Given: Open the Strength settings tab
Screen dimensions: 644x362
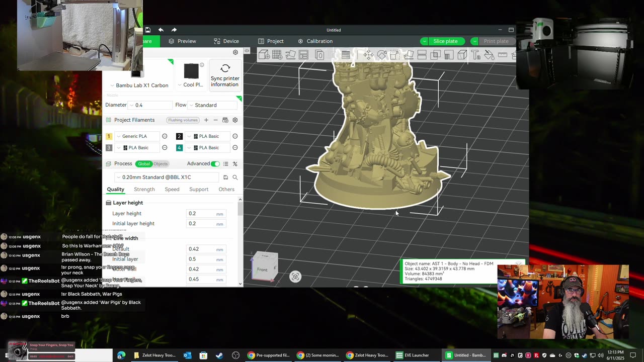Looking at the screenshot, I should pos(144,190).
